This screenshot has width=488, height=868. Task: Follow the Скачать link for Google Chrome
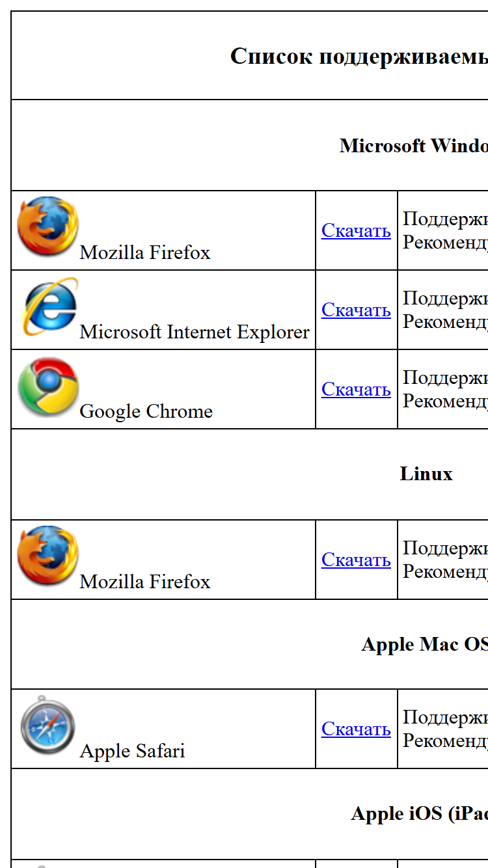click(356, 389)
